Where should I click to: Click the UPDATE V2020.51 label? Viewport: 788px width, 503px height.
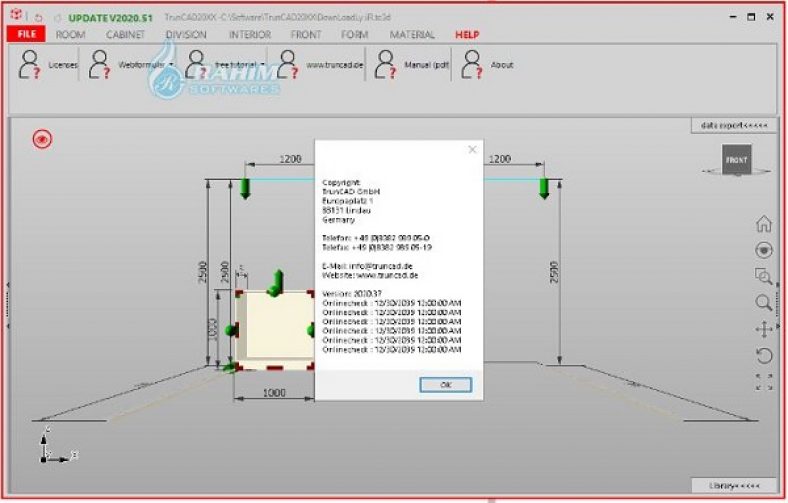tap(110, 18)
